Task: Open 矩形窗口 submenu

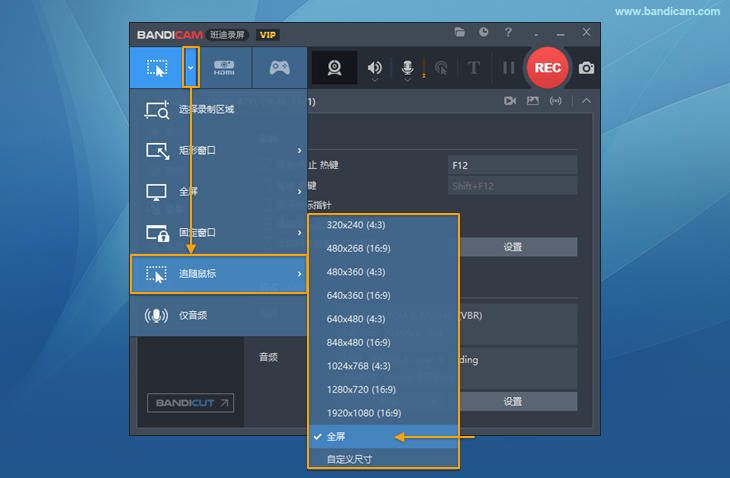Action: pyautogui.click(x=218, y=151)
